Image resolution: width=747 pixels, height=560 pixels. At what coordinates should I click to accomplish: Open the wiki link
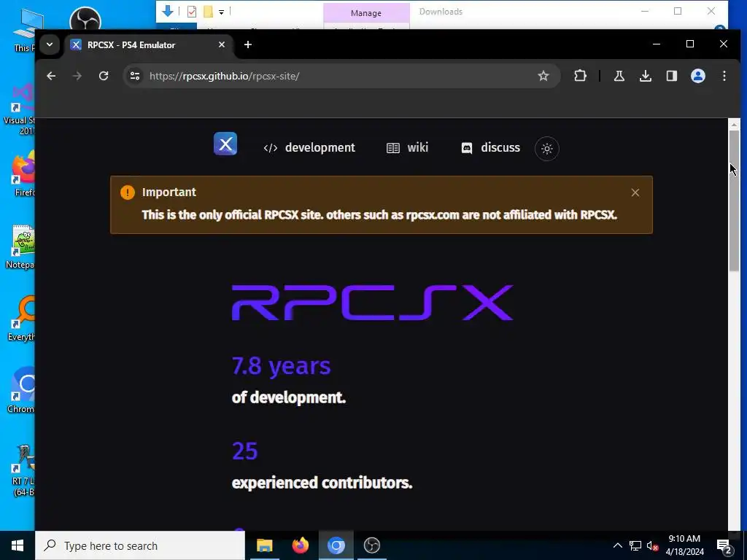pos(407,147)
